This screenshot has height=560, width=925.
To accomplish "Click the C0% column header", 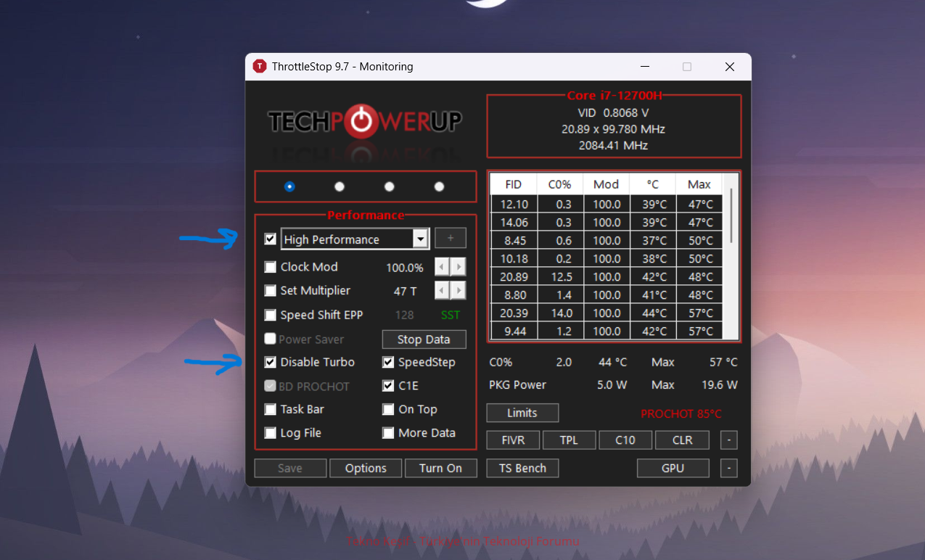I will 559,184.
